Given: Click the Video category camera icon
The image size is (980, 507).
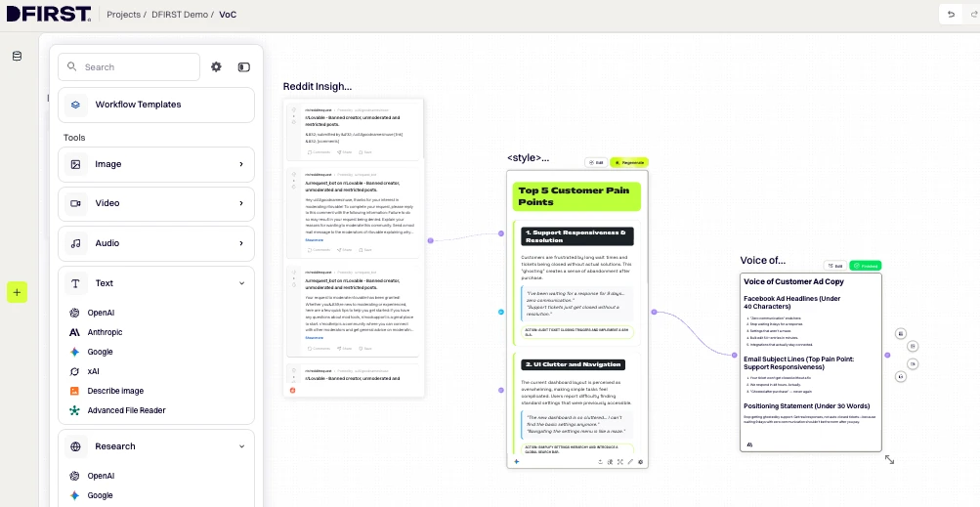Looking at the screenshot, I should (75, 203).
